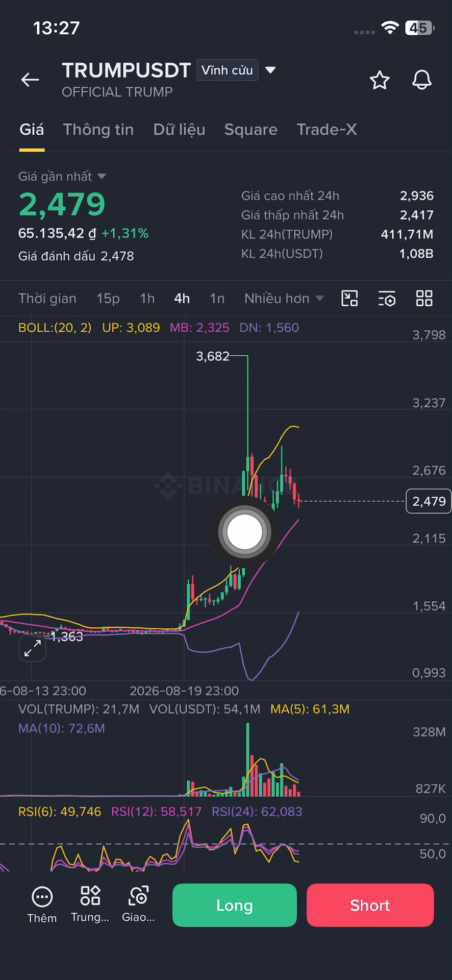Switch to Trade-X tab

[327, 130]
